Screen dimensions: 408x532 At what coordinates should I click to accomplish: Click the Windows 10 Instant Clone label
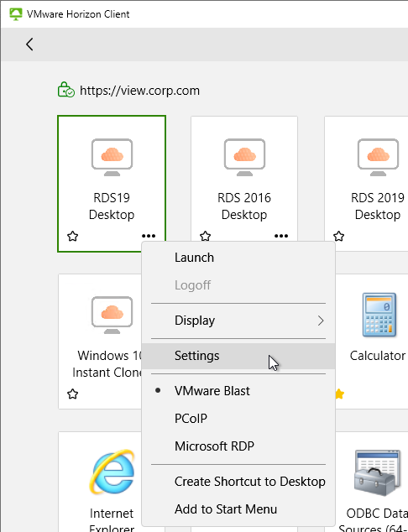107,364
